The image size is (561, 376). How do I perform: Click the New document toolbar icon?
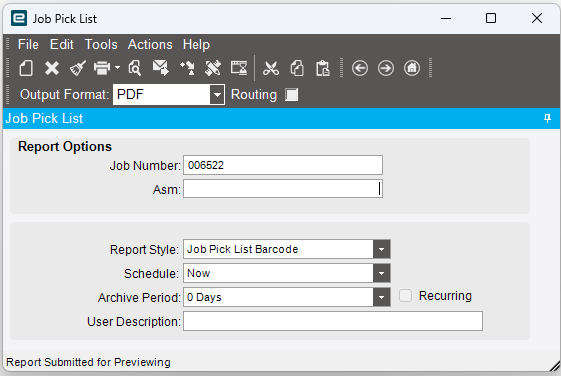pyautogui.click(x=26, y=68)
